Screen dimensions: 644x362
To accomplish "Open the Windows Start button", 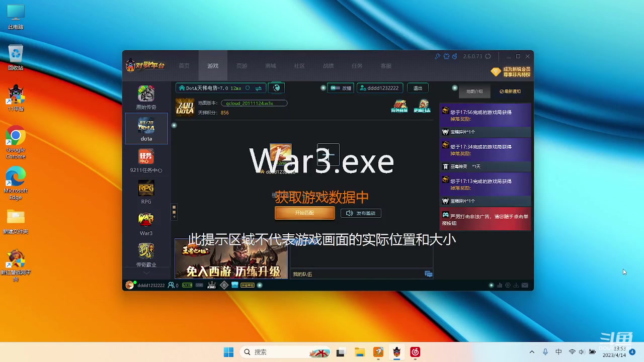I will pos(228,352).
